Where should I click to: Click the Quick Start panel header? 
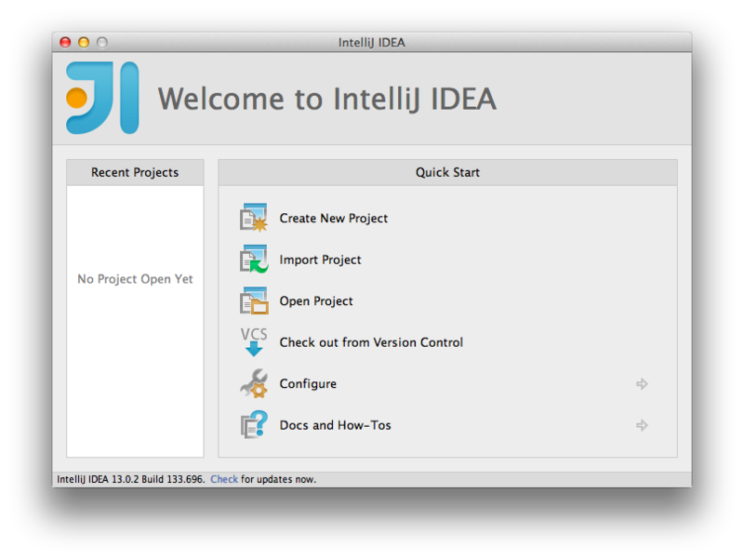447,172
